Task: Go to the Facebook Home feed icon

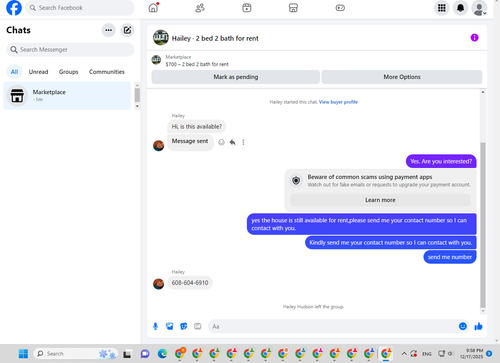Action: point(153,8)
